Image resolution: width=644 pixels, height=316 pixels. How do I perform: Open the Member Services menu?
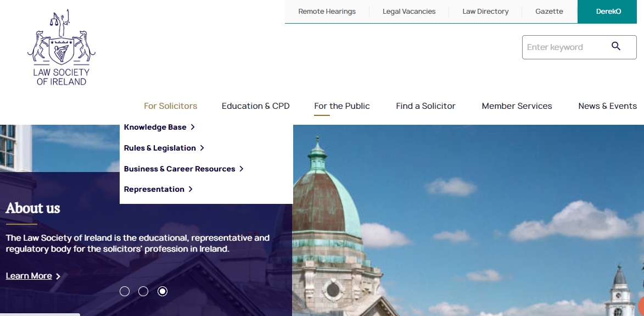(x=517, y=106)
